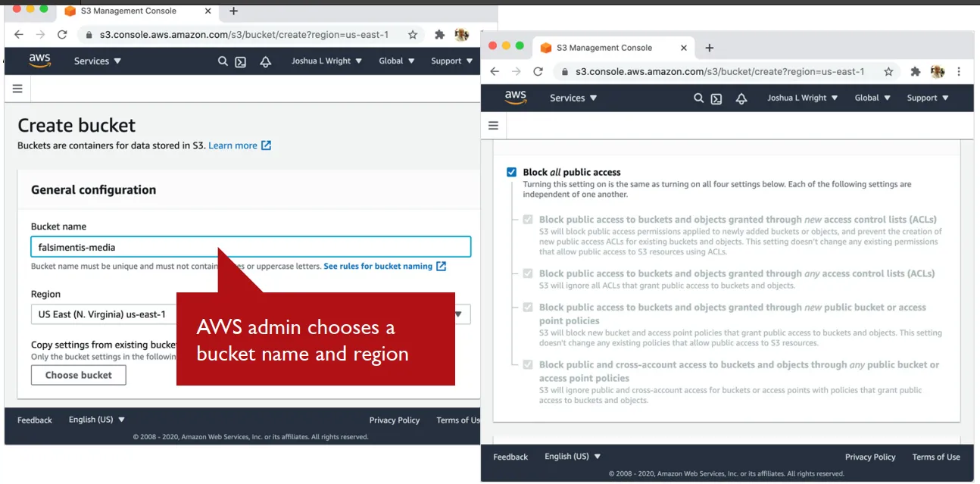This screenshot has width=980, height=484.
Task: Open Global region menu in right window
Action: 872,98
